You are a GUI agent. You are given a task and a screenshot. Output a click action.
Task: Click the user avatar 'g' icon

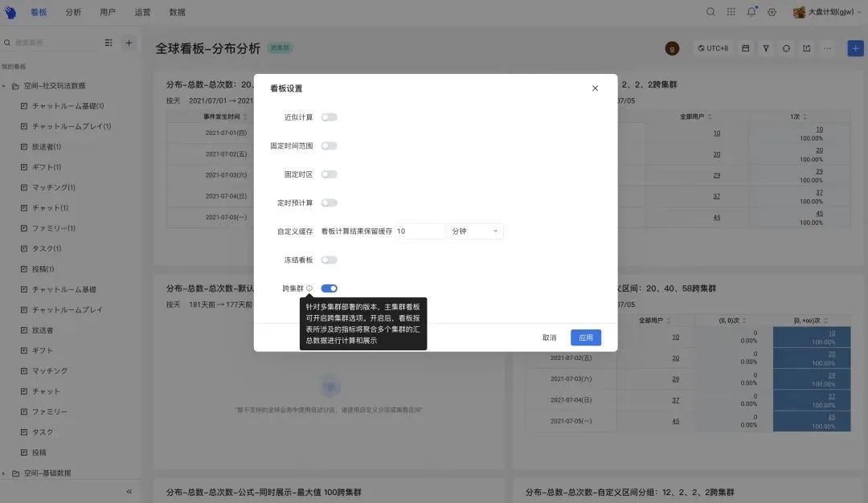pos(672,49)
